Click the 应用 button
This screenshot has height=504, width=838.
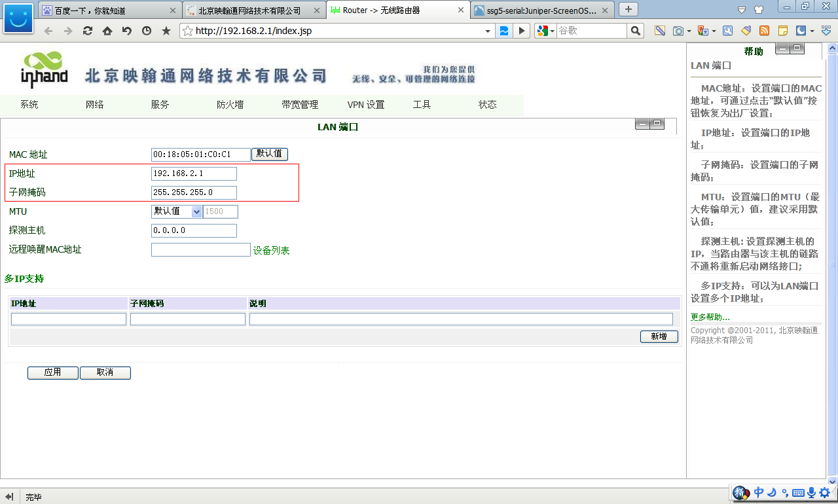coord(52,372)
